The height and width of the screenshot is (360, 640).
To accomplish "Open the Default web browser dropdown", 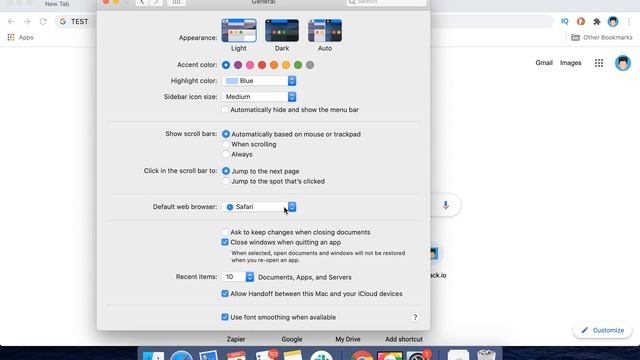I will tap(259, 207).
